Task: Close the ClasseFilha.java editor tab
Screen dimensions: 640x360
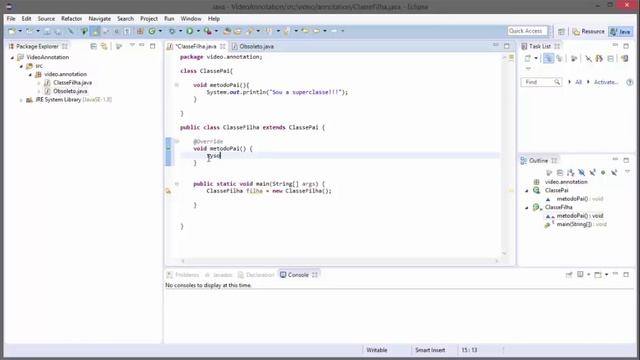Action: click(x=222, y=47)
